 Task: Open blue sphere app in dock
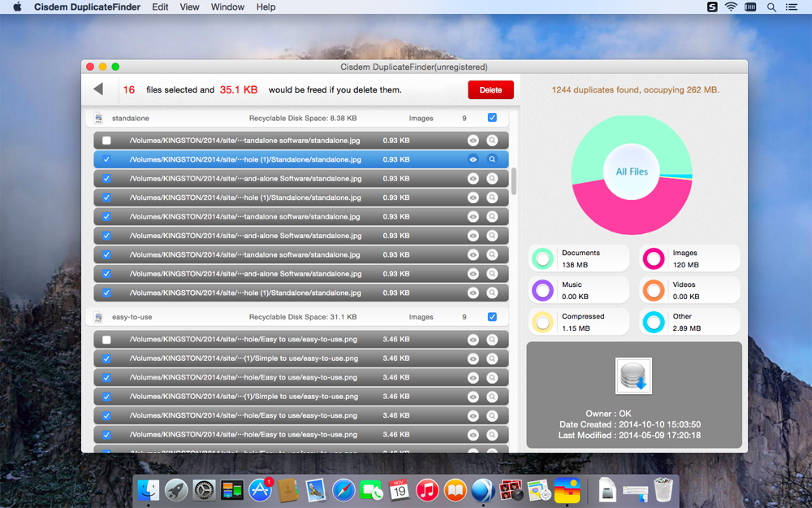pyautogui.click(x=483, y=489)
